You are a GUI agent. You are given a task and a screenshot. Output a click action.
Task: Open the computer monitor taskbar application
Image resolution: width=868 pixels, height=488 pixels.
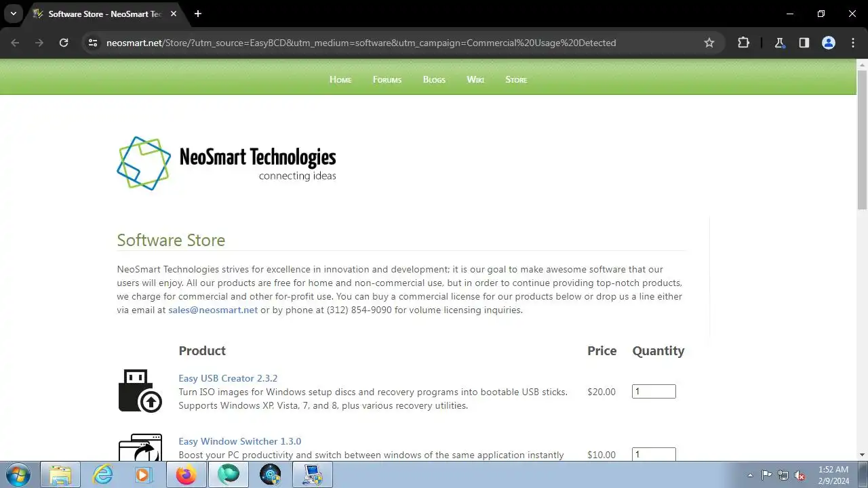pos(313,475)
